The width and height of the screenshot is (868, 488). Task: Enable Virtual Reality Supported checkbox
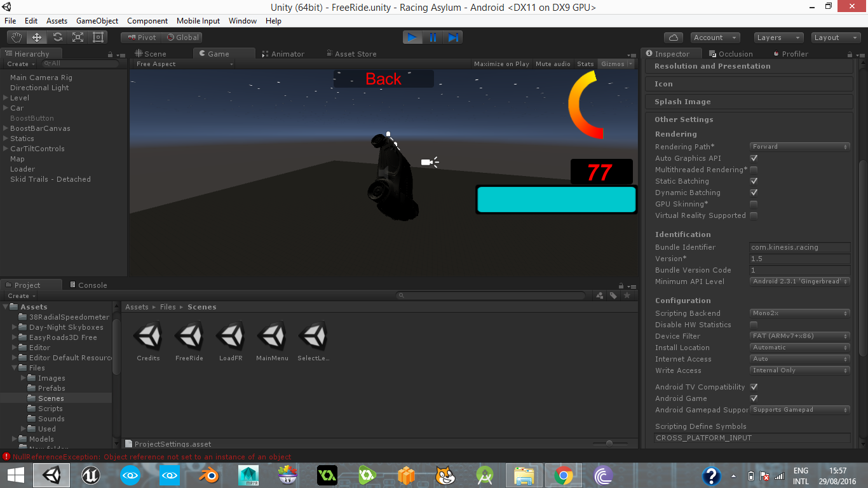[754, 215]
